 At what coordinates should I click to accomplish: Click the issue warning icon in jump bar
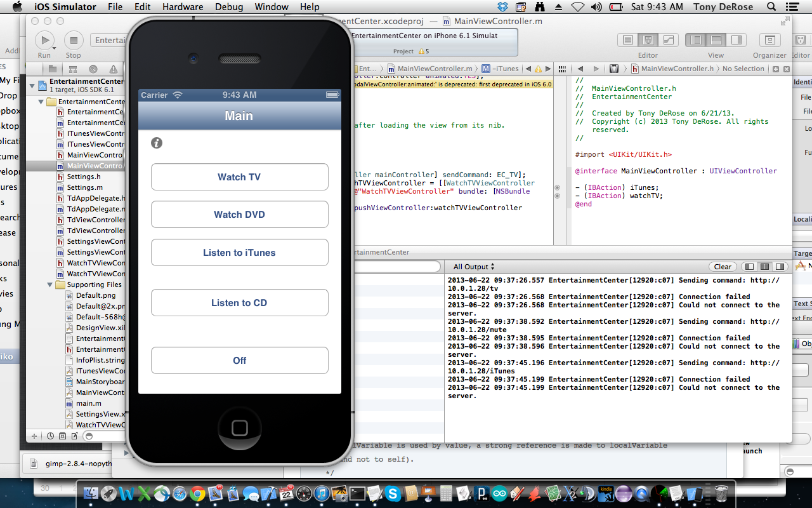pyautogui.click(x=538, y=69)
